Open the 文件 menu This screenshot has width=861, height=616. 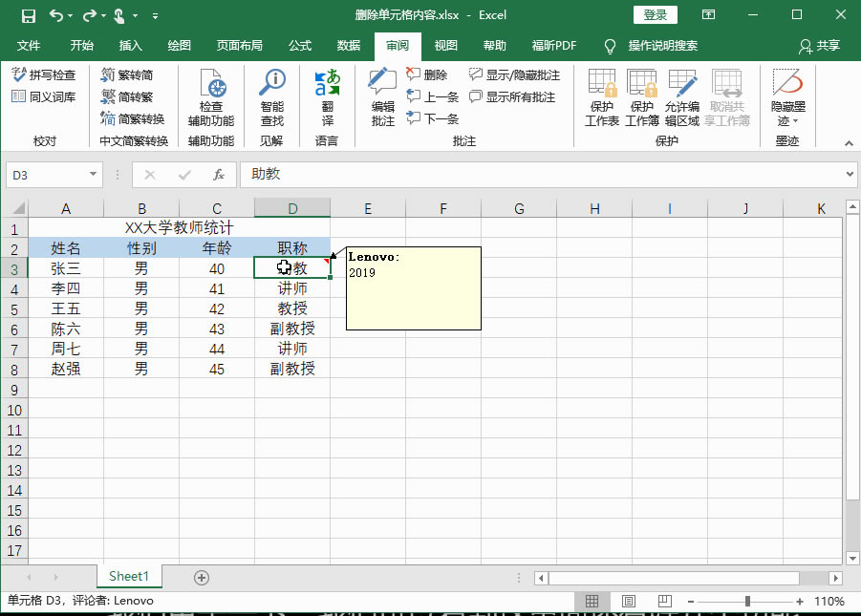29,45
